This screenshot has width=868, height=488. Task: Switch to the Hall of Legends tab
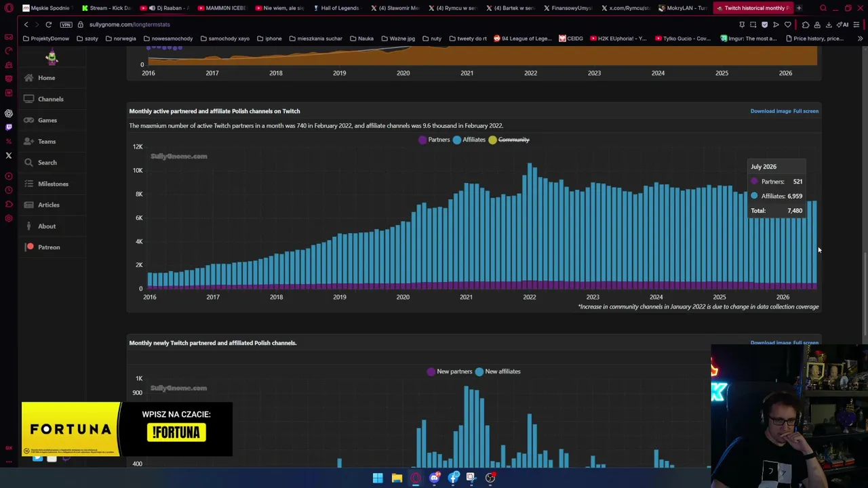tap(337, 8)
